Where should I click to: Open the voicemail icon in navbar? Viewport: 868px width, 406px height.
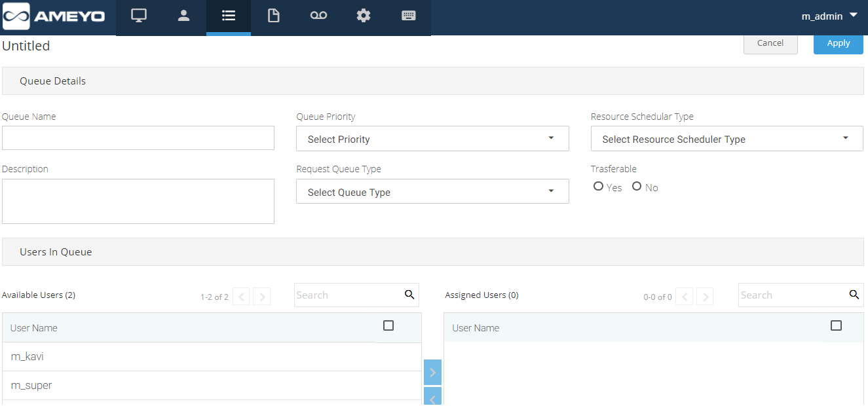(318, 16)
